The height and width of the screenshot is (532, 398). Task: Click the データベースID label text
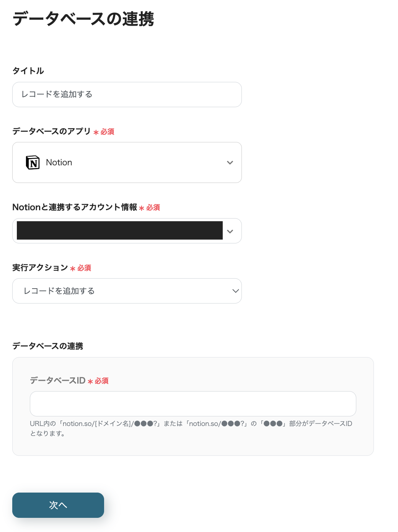click(57, 380)
